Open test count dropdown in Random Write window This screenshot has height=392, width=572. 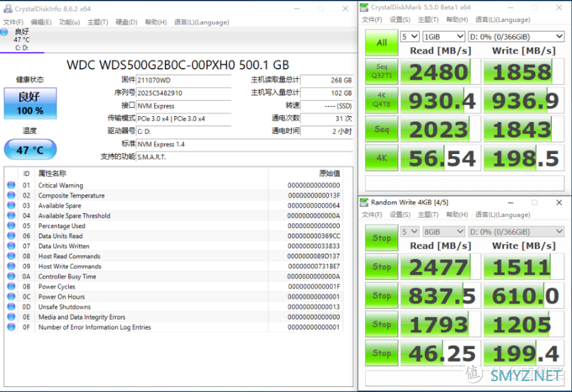(x=410, y=231)
